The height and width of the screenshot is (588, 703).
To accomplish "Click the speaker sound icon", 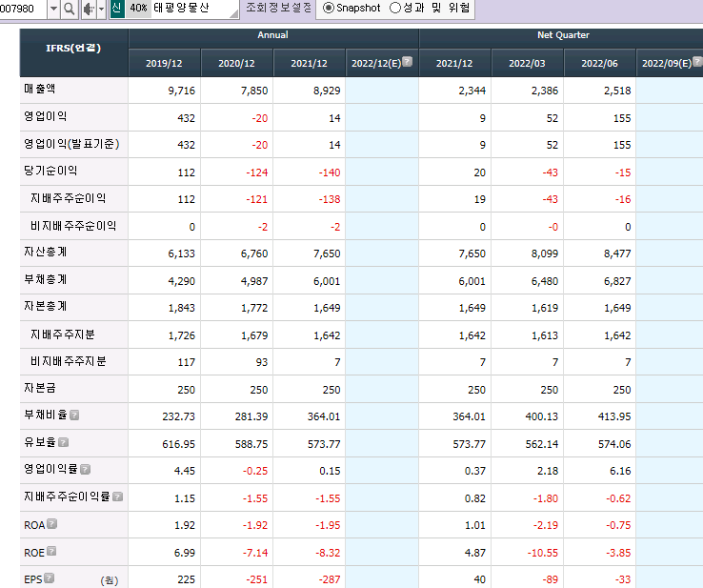I will (x=89, y=9).
